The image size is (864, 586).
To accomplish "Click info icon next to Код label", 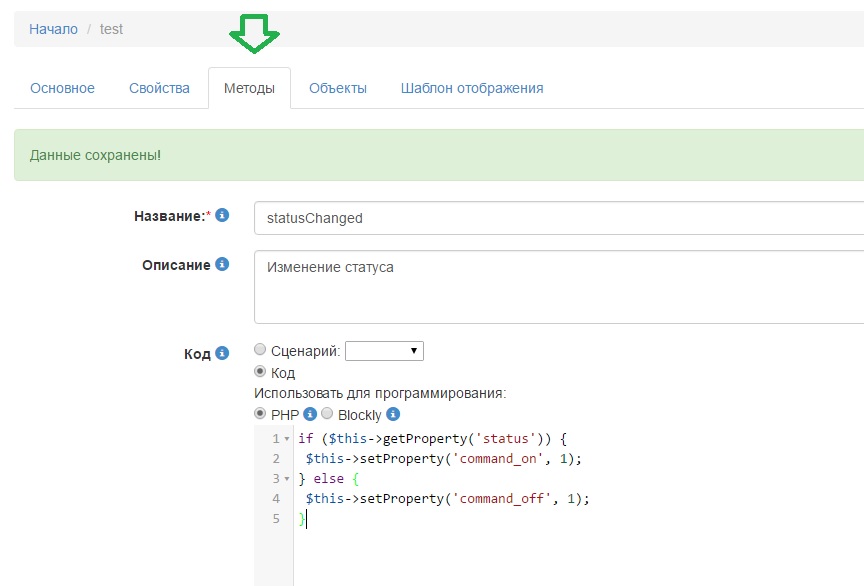I will click(x=222, y=353).
